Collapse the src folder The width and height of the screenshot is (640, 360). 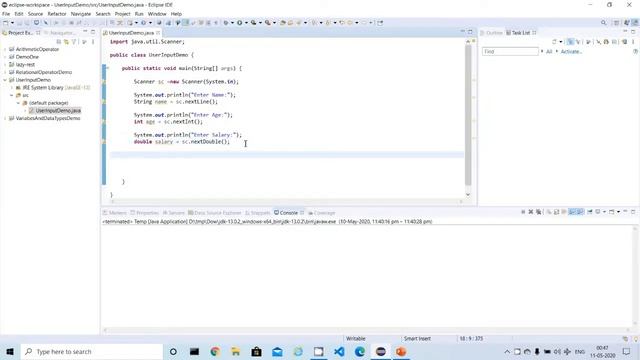pyautogui.click(x=11, y=95)
